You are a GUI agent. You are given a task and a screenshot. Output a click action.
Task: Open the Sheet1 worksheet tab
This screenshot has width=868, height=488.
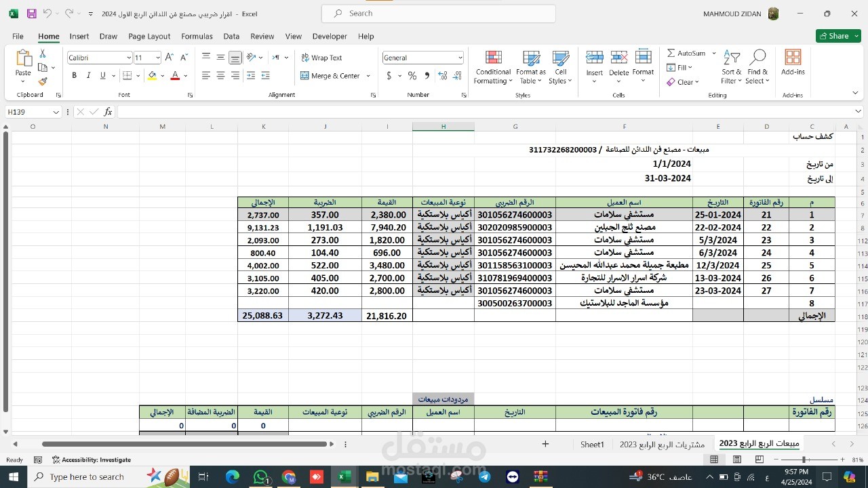pos(592,444)
